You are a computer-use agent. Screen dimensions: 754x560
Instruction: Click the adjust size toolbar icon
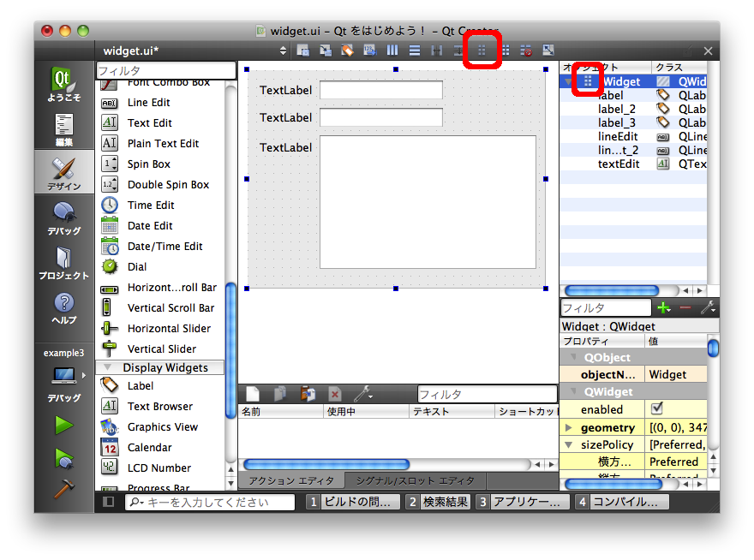coord(548,51)
